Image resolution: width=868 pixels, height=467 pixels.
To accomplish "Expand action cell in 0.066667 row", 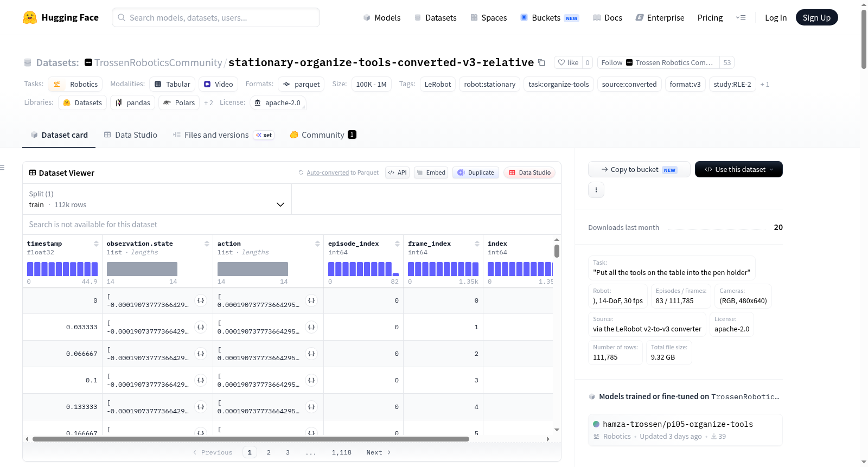I will [311, 354].
